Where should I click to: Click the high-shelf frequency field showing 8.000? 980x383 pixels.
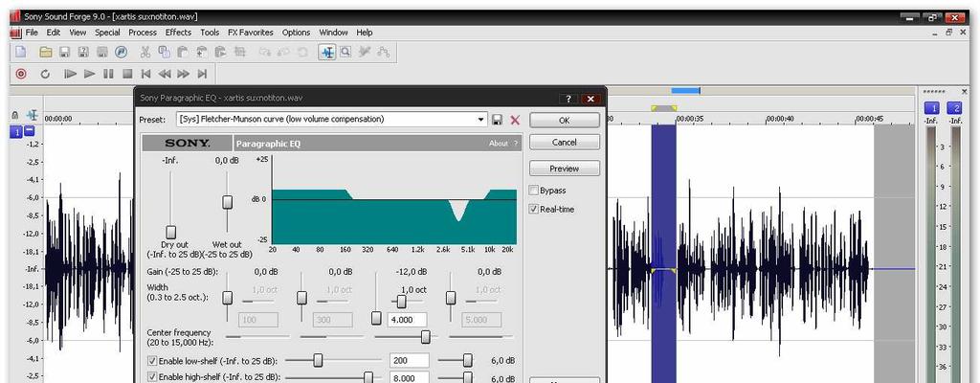(x=410, y=378)
